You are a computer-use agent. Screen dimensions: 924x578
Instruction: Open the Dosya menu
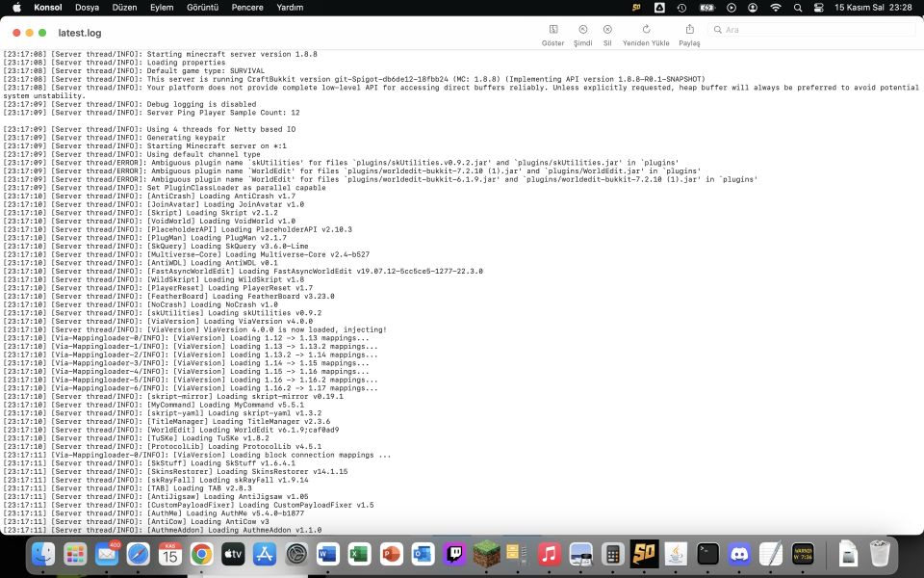click(x=88, y=8)
